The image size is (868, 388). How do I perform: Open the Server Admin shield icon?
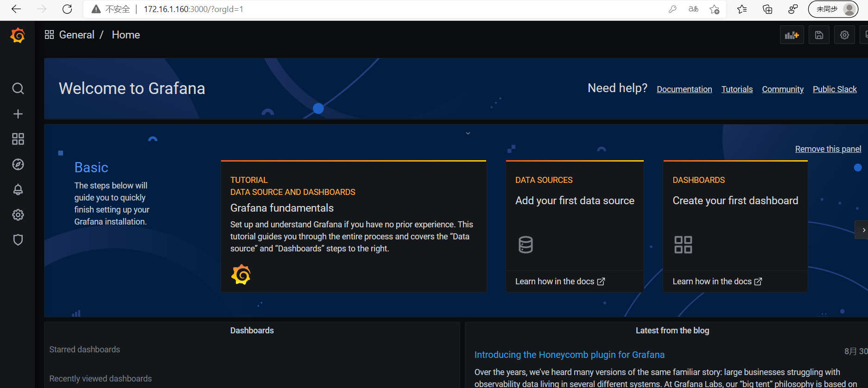point(18,240)
